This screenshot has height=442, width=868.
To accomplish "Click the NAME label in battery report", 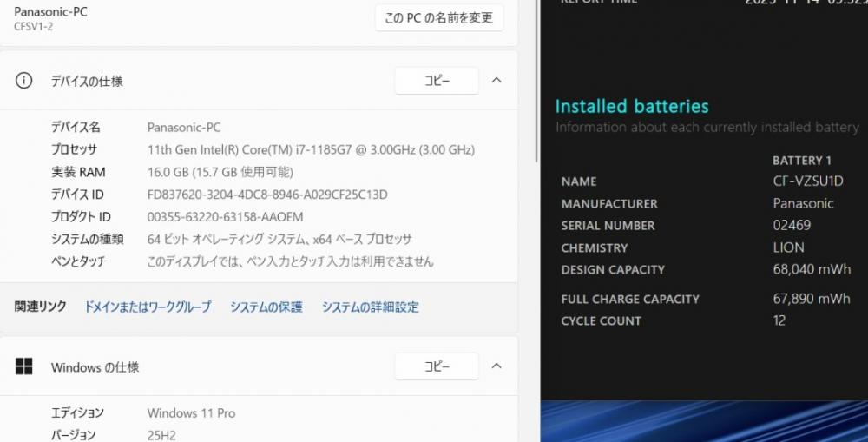I will click(578, 181).
